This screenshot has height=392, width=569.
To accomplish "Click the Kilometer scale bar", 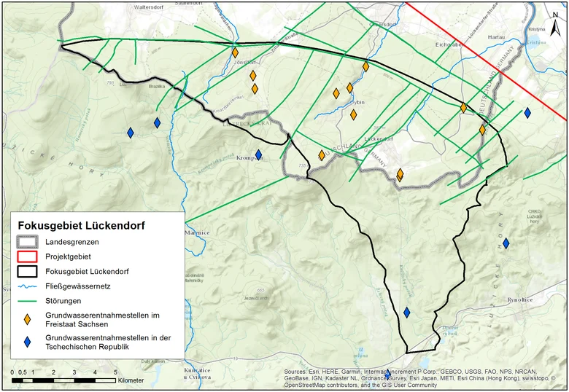I will coord(64,380).
